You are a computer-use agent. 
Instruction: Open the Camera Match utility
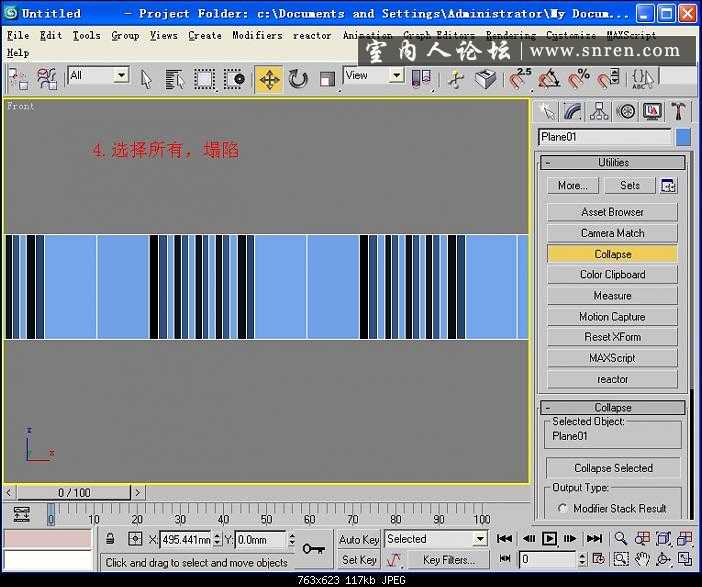(x=612, y=233)
